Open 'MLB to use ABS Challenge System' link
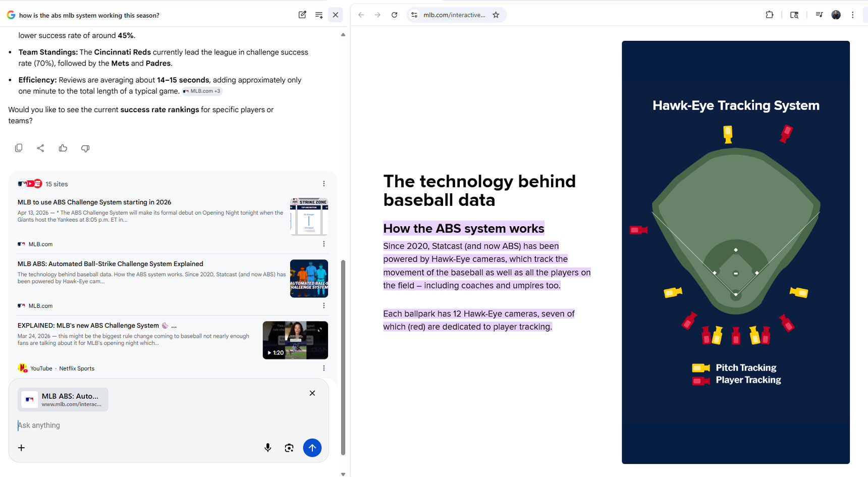Viewport: 868px width, 477px height. pos(94,202)
